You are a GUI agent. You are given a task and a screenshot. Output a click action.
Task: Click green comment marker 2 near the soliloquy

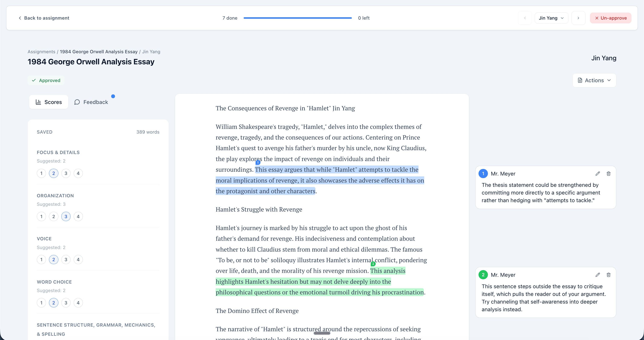[x=373, y=264]
